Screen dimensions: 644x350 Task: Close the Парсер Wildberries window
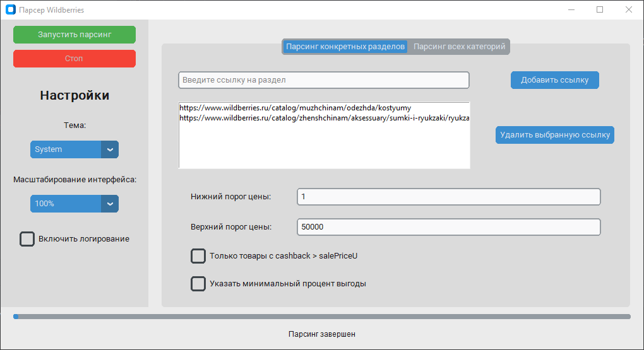629,10
